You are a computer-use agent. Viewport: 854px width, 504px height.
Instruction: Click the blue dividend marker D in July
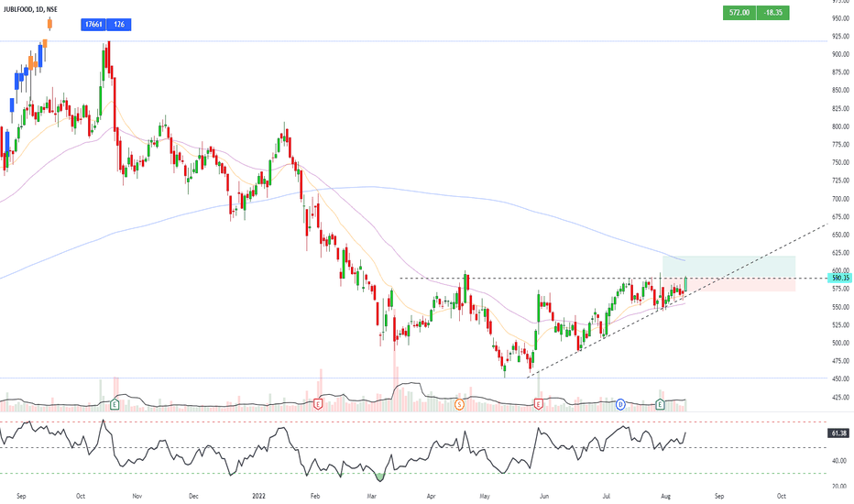click(620, 404)
